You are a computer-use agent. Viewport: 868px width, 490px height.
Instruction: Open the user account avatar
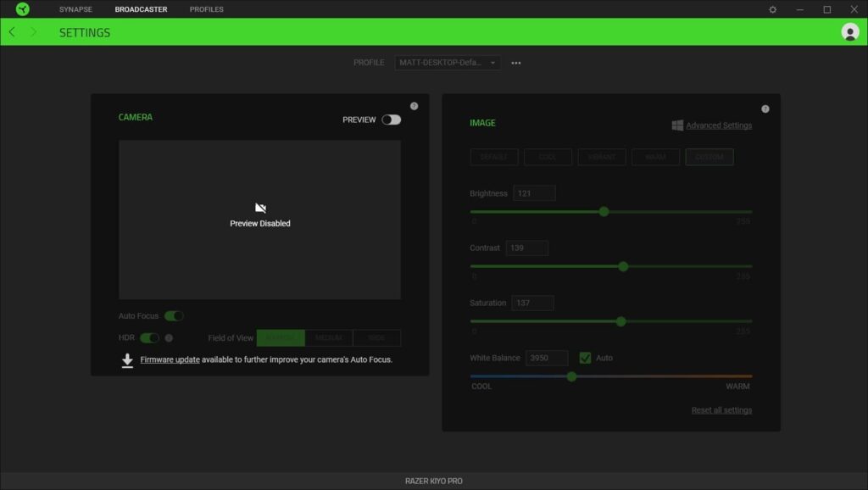pyautogui.click(x=849, y=32)
